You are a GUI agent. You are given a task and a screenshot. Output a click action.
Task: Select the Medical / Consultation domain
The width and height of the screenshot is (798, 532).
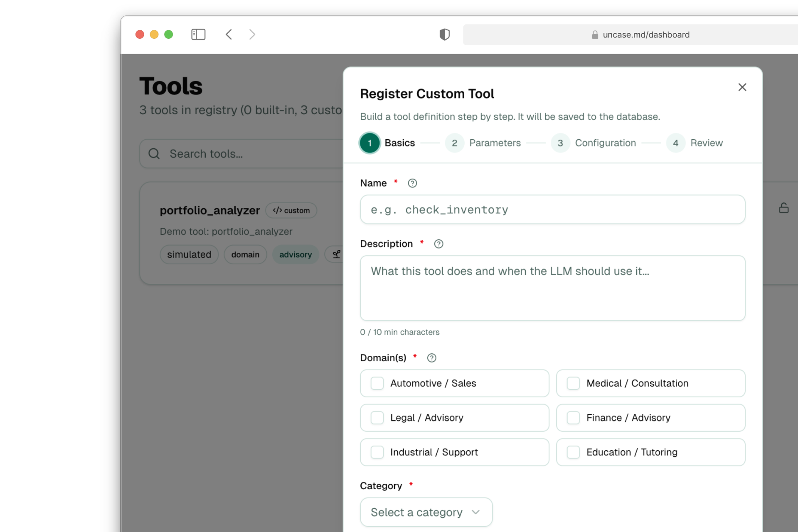(573, 383)
